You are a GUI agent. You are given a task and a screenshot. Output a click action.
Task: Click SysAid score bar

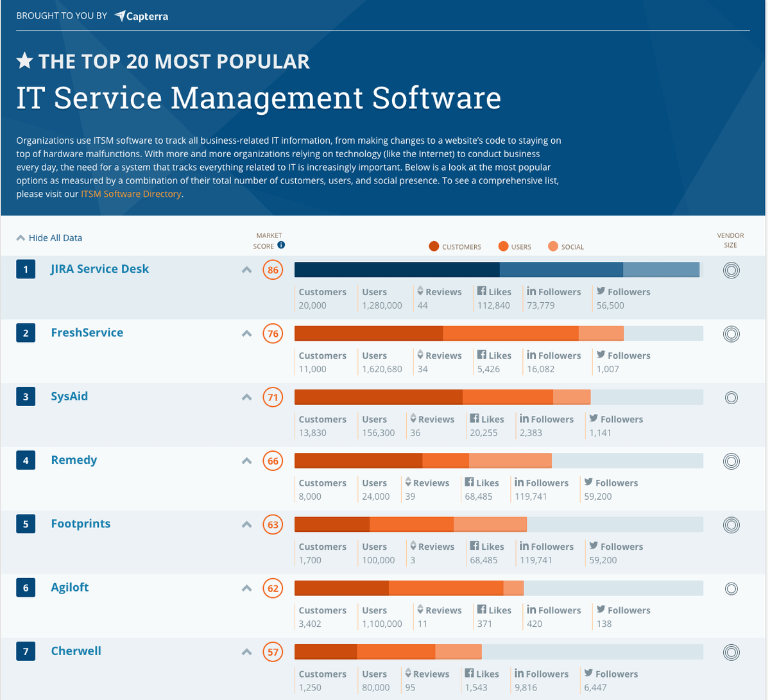[x=499, y=397]
